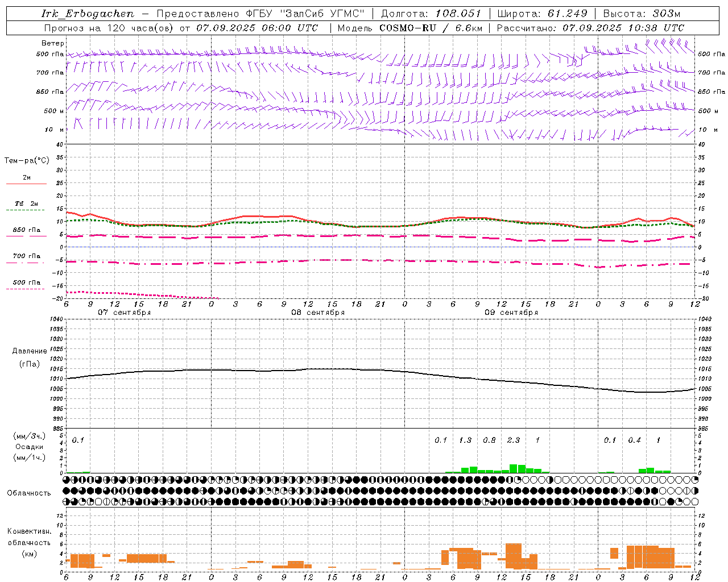Click the latitude value 61.249
This screenshot has width=728, height=582.
click(x=568, y=14)
